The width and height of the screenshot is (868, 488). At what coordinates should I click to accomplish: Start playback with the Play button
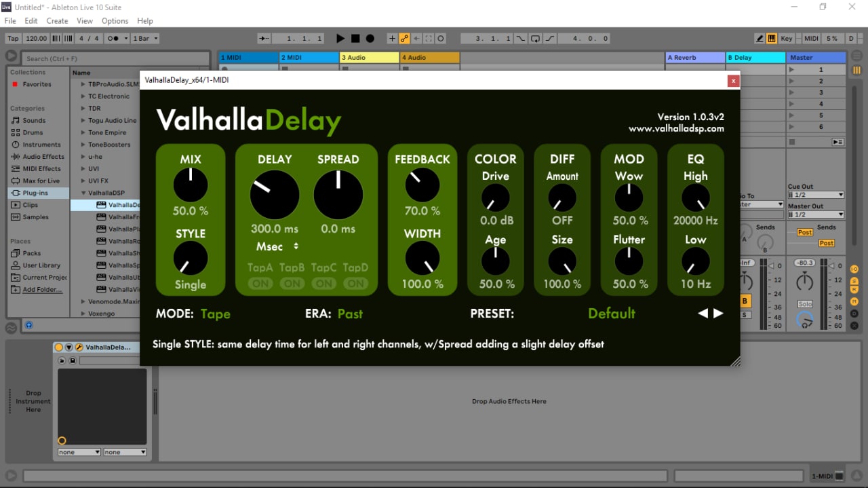tap(340, 39)
